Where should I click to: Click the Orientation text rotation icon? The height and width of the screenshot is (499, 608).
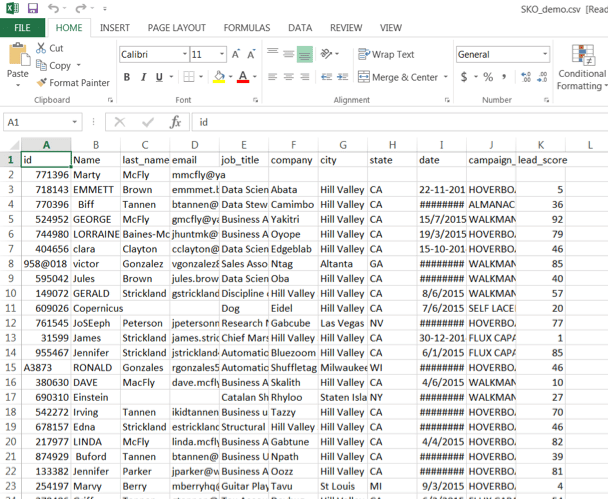click(326, 54)
